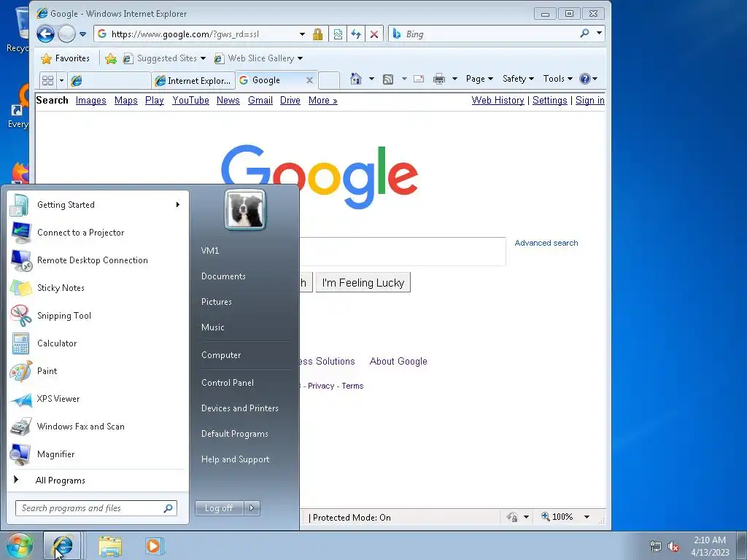Launch Windows Fax and Scan

pyautogui.click(x=98, y=426)
